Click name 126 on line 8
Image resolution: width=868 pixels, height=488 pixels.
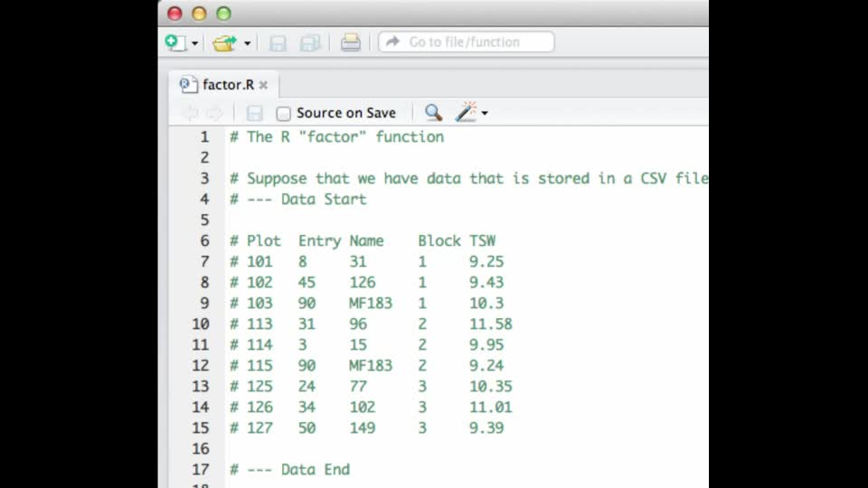pos(362,282)
